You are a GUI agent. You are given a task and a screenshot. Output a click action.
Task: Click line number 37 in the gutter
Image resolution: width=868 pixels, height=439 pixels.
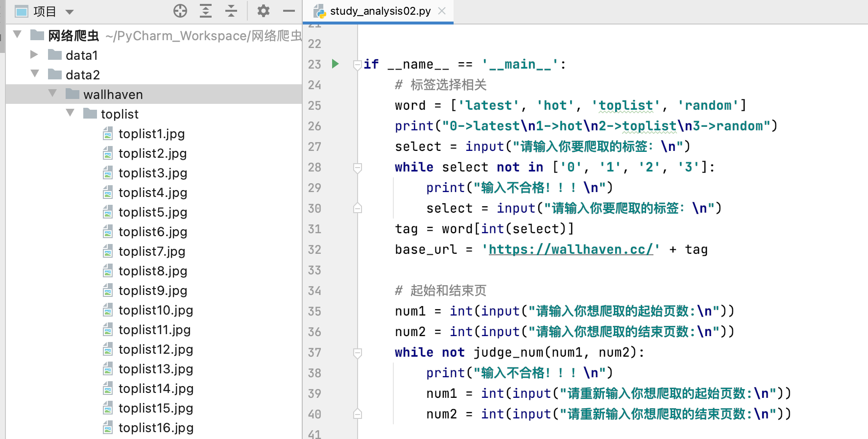pos(314,352)
